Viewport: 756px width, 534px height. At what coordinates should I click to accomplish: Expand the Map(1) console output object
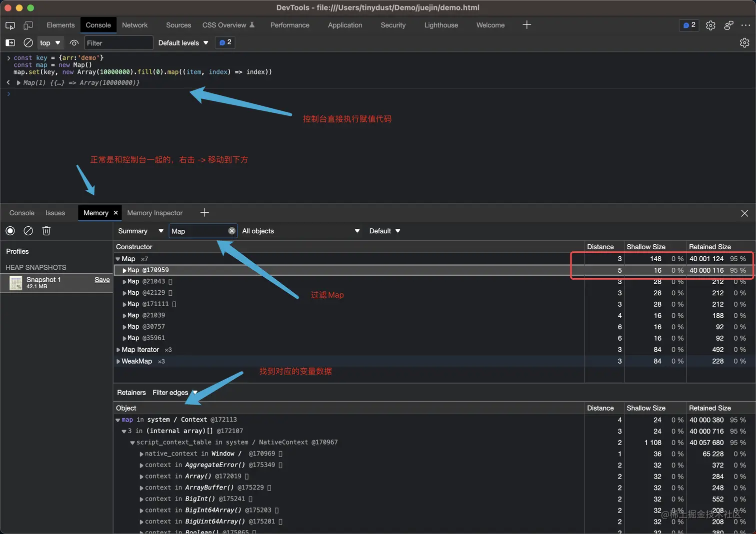(x=18, y=83)
